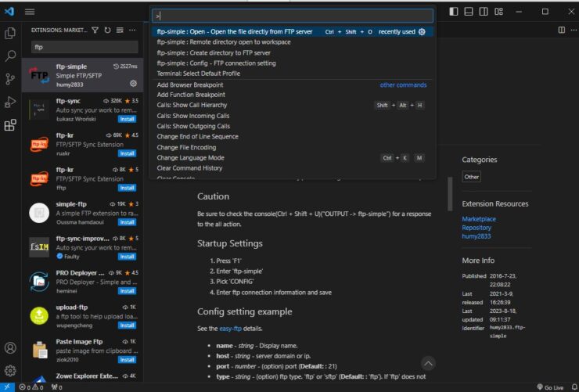
Task: Install the ftp-sync-improved extension
Action: point(127,257)
